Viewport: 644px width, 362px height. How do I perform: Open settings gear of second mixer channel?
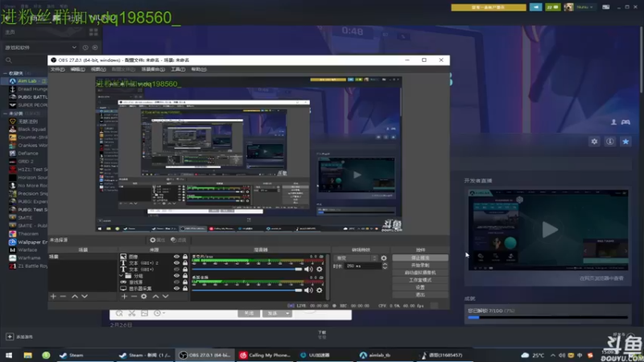320,290
